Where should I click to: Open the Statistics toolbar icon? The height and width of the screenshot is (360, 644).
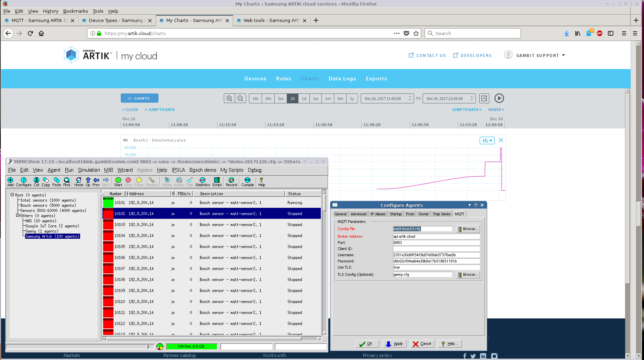[203, 182]
